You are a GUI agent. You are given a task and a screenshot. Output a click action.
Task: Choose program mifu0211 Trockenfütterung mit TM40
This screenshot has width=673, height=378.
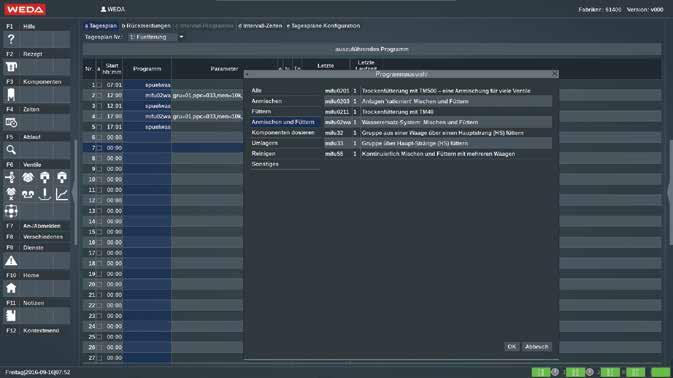(x=438, y=112)
